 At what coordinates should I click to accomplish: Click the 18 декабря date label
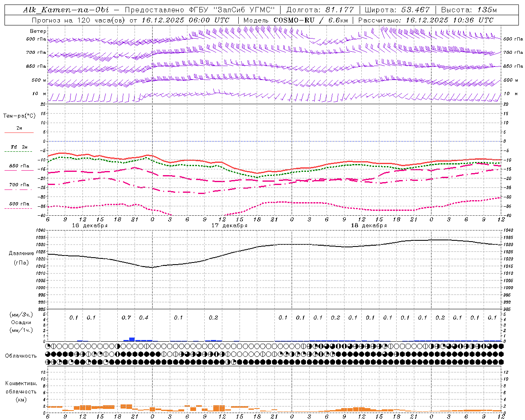(369, 226)
